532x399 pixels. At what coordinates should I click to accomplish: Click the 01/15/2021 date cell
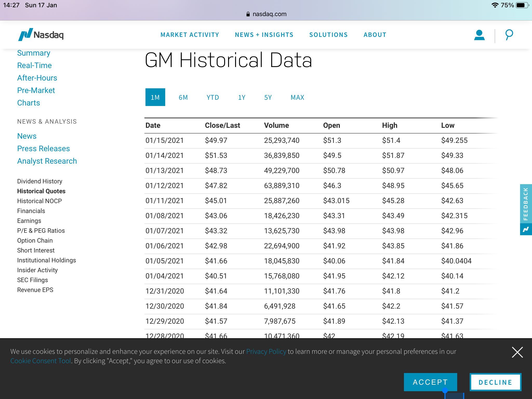click(165, 141)
